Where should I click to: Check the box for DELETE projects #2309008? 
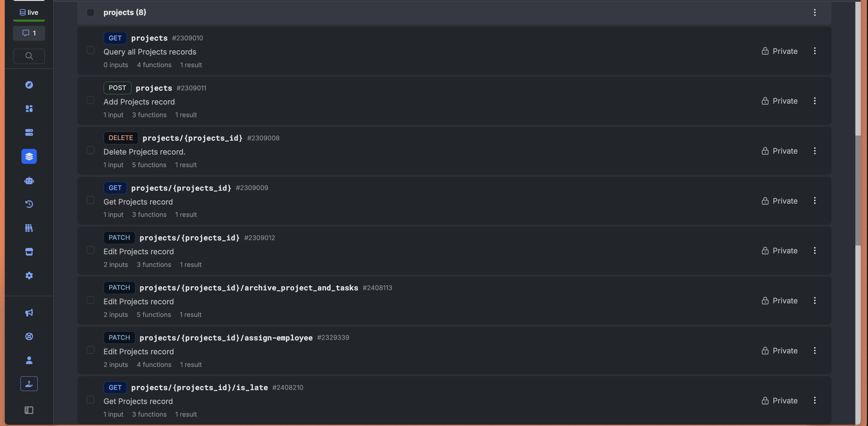(90, 150)
